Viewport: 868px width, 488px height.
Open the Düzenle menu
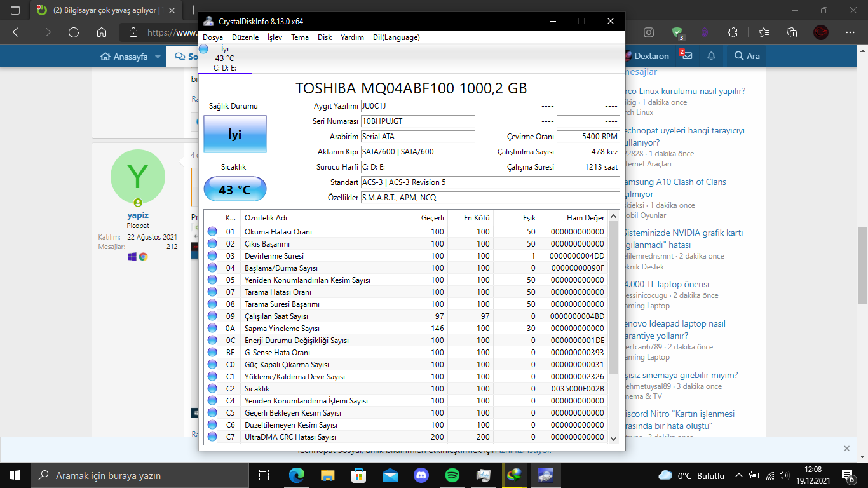(245, 37)
